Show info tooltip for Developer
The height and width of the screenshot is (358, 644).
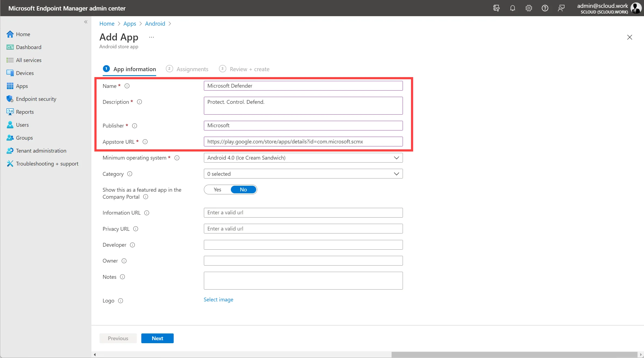tap(132, 245)
